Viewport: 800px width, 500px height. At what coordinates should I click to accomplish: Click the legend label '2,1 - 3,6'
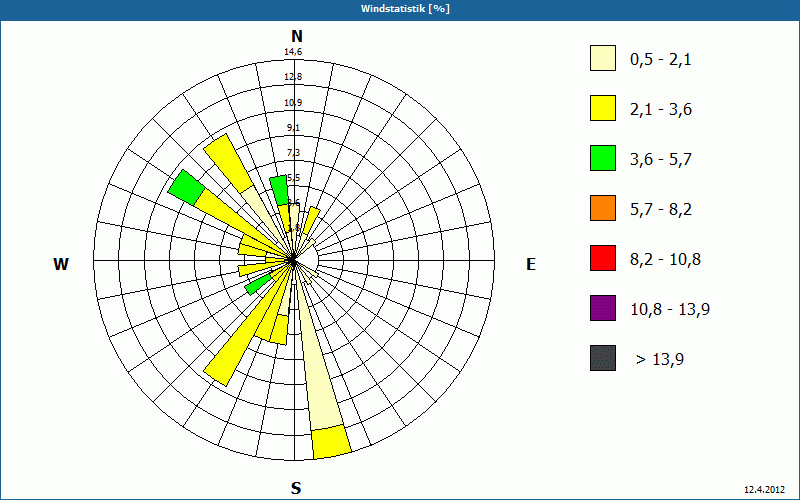tap(661, 110)
